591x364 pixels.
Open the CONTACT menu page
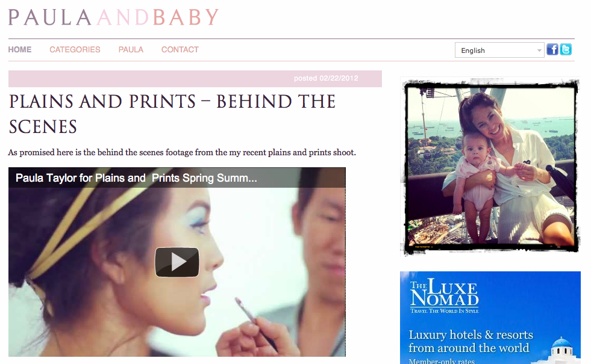tap(180, 50)
